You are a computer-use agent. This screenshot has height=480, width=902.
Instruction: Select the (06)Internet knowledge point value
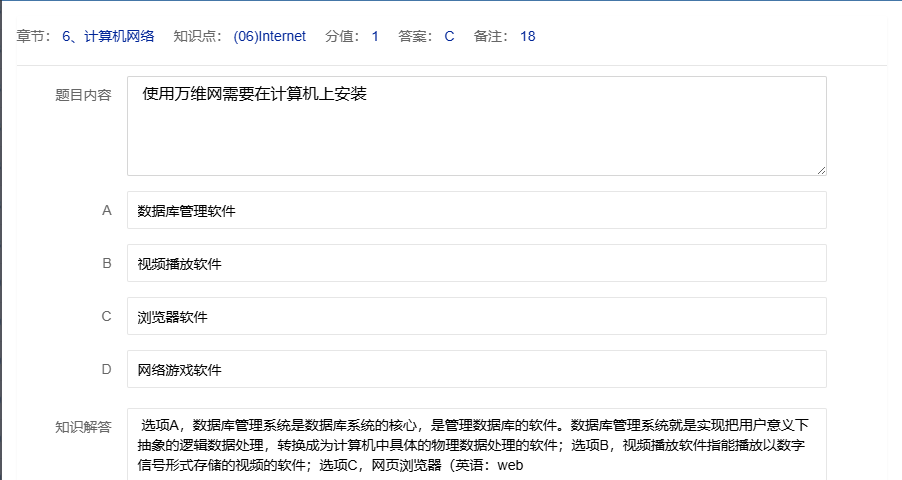269,36
